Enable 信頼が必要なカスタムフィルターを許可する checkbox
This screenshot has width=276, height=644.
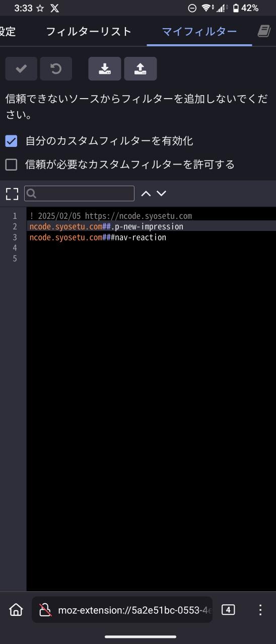tap(11, 165)
